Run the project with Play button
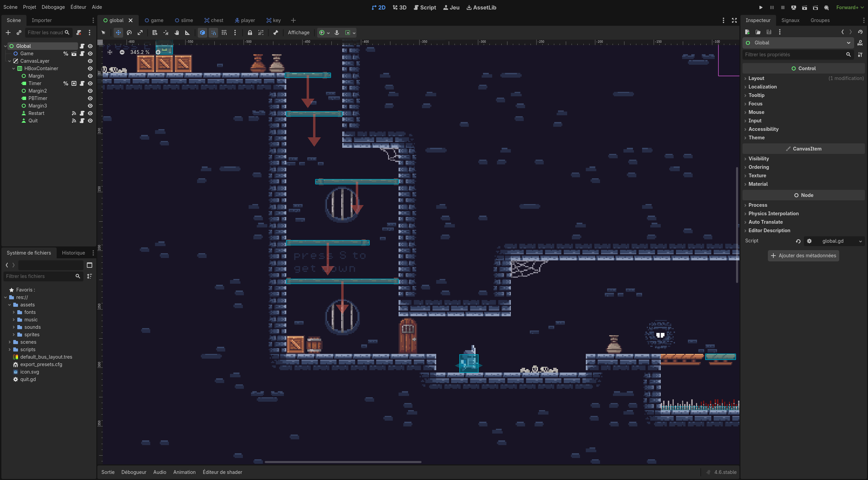Screen dimensions: 868x480 coord(761,7)
